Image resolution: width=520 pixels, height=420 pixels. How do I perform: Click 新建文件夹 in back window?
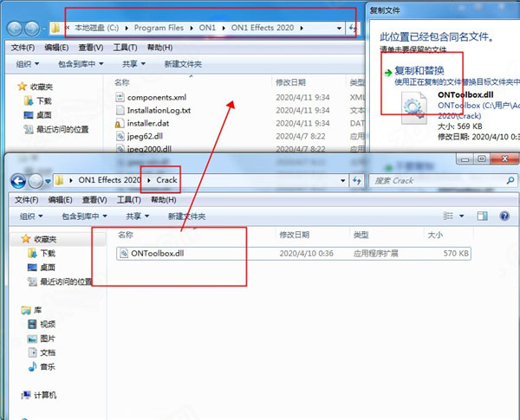[x=183, y=64]
